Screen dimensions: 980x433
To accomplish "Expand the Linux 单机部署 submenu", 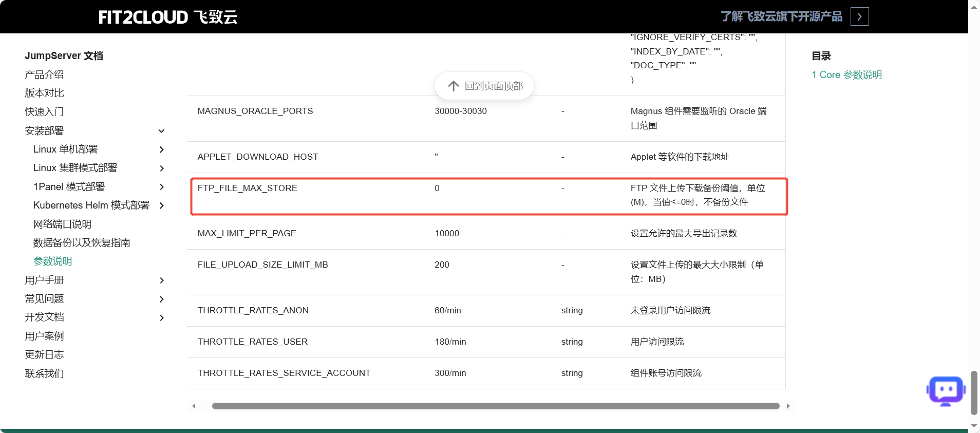I will (x=161, y=149).
